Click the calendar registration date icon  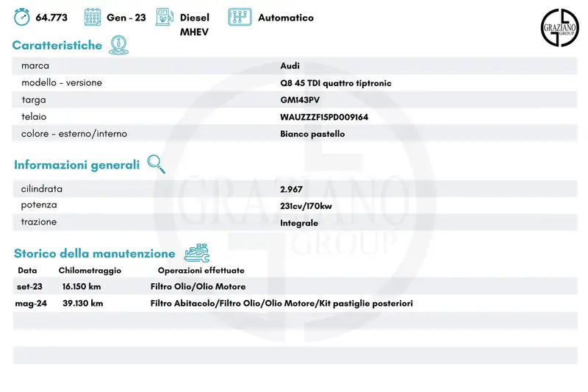point(93,17)
